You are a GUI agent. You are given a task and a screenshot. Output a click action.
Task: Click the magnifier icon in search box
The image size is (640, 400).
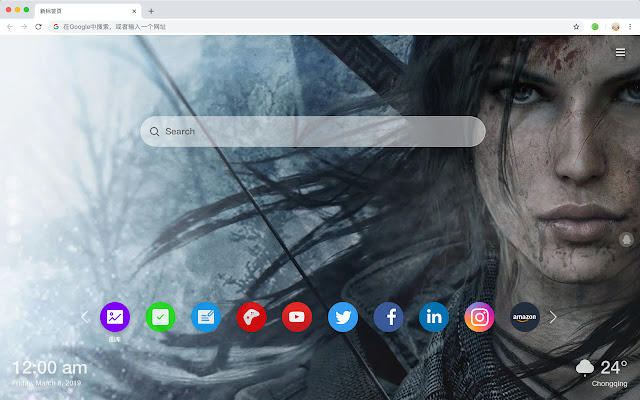click(154, 131)
